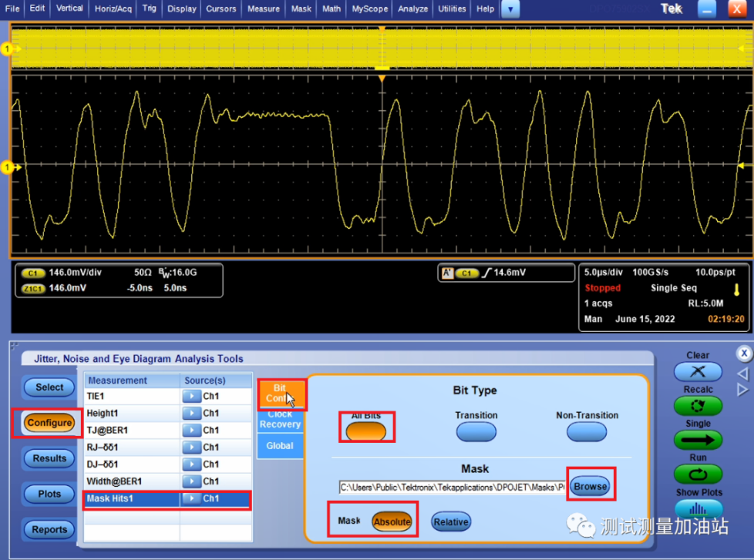The height and width of the screenshot is (560, 754).
Task: Click the C1 channel badge
Action: [x=33, y=273]
